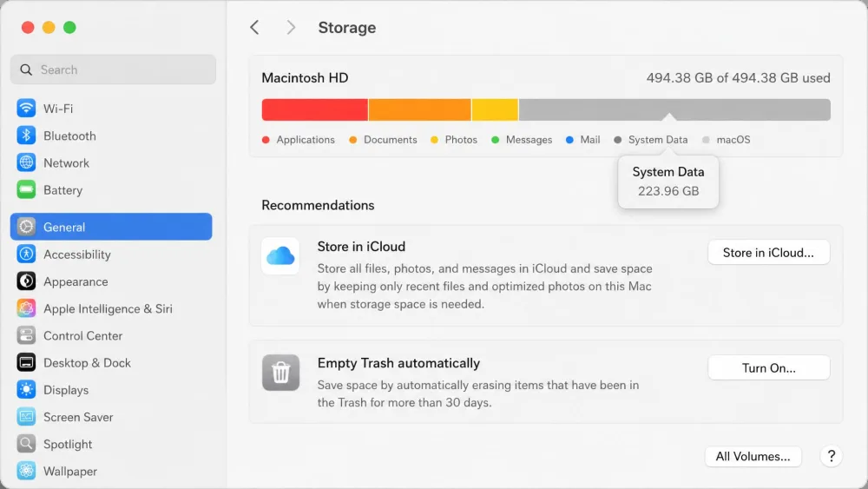Click the iCloud cloud icon
The height and width of the screenshot is (489, 868).
[x=280, y=256]
